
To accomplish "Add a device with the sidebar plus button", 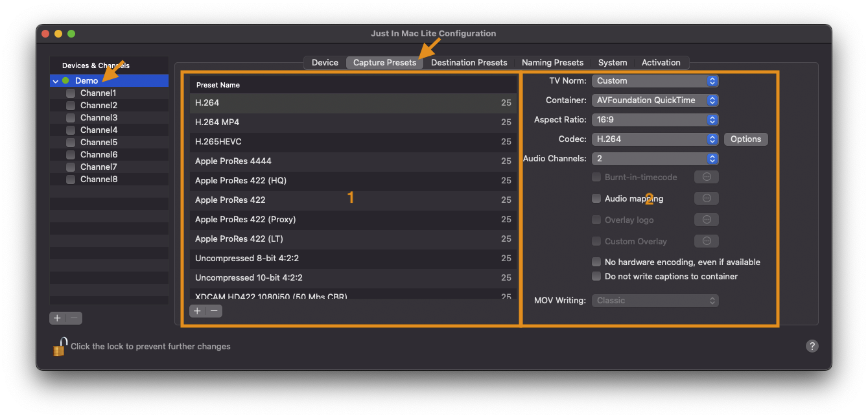I will coord(58,318).
